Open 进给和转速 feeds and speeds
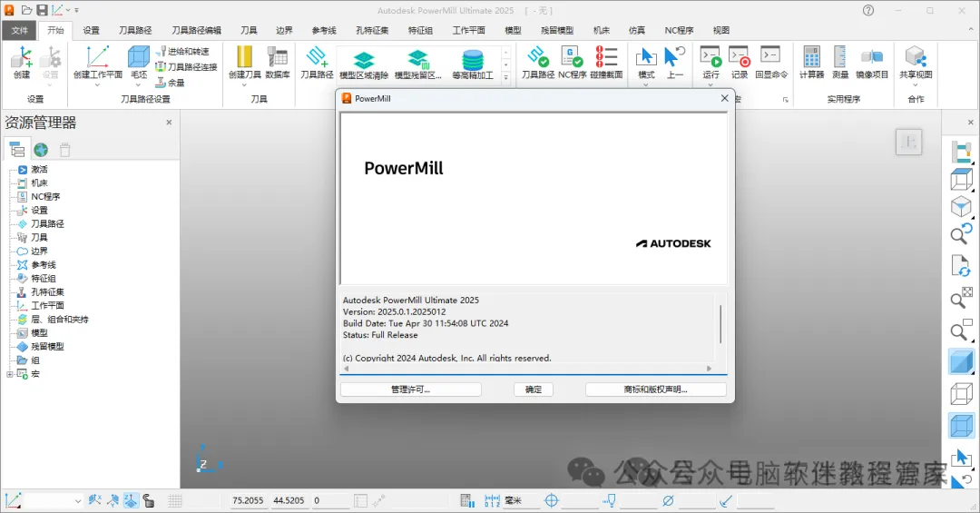Image resolution: width=980 pixels, height=513 pixels. [182, 51]
